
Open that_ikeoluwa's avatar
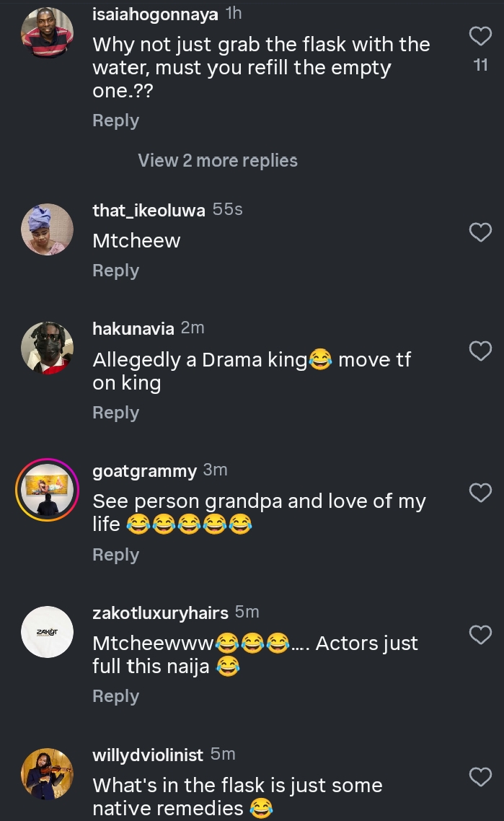pyautogui.click(x=47, y=229)
